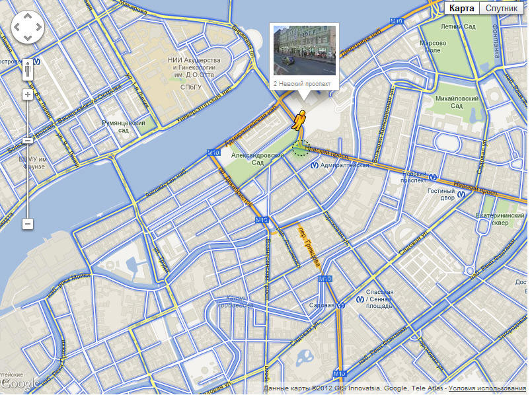Click the Невский проспект metro station icon
The width and height of the screenshot is (532, 395).
[x=433, y=176]
